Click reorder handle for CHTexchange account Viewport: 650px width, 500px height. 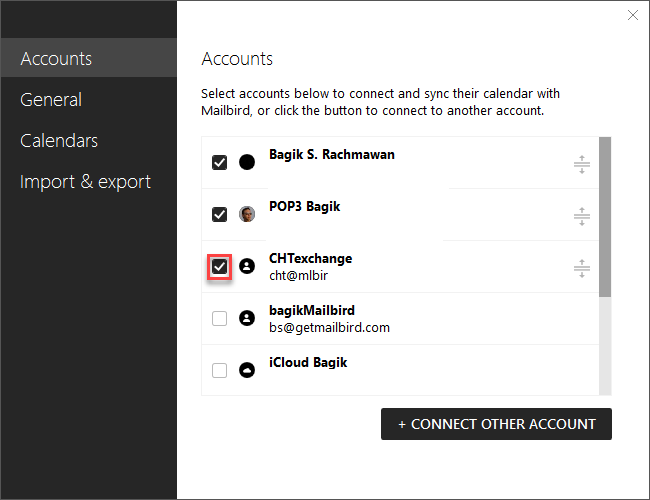click(x=582, y=268)
